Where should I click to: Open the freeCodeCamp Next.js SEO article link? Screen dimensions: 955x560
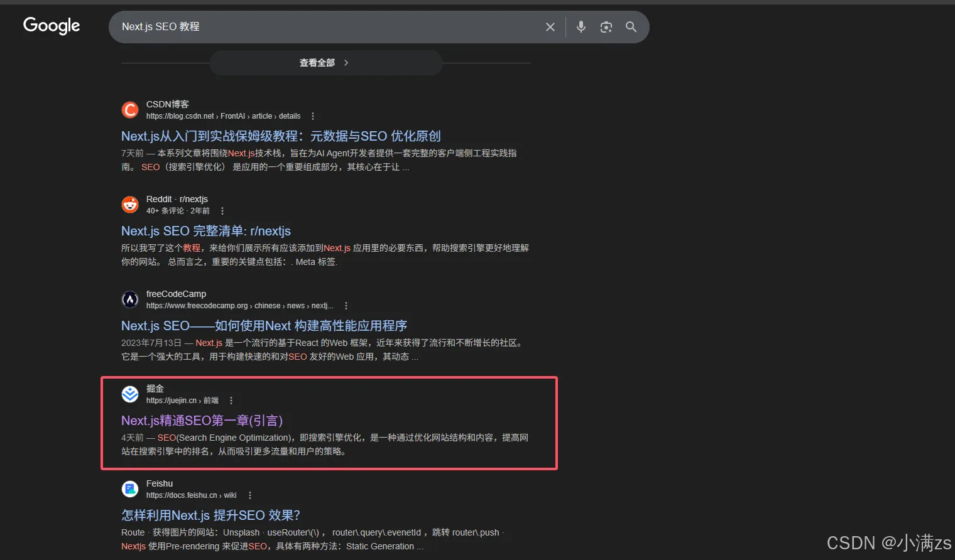coord(264,325)
